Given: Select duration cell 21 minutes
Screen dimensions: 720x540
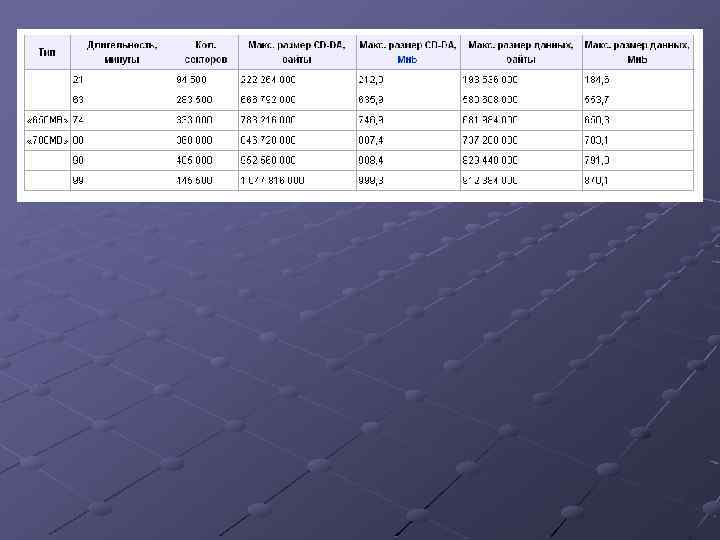Looking at the screenshot, I should (x=78, y=80).
